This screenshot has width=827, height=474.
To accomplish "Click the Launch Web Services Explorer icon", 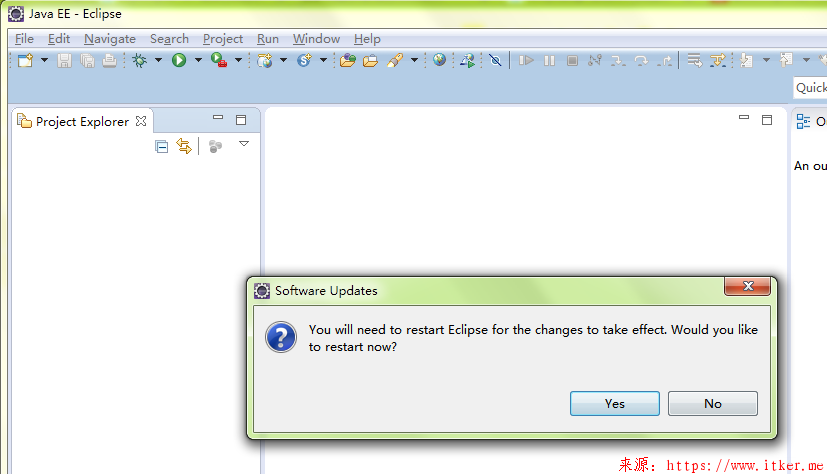I will pos(467,61).
